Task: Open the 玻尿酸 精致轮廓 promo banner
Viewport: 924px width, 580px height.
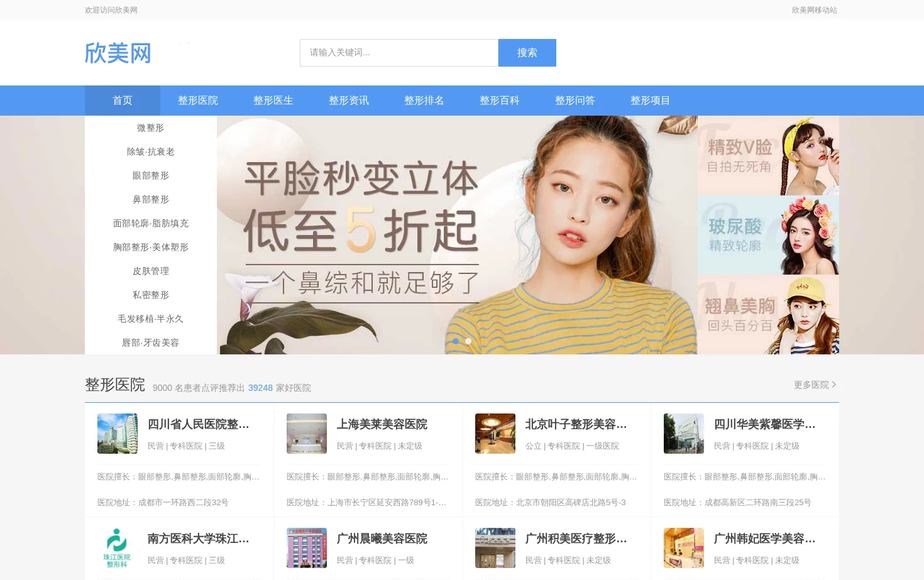Action: click(x=768, y=235)
